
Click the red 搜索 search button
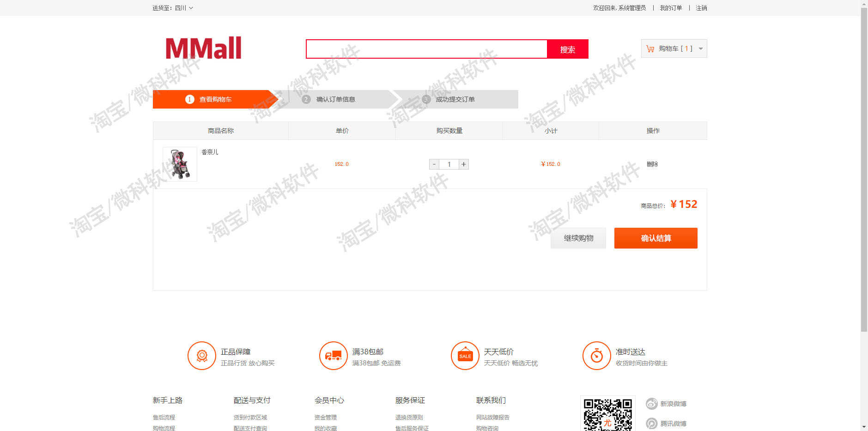pyautogui.click(x=568, y=49)
